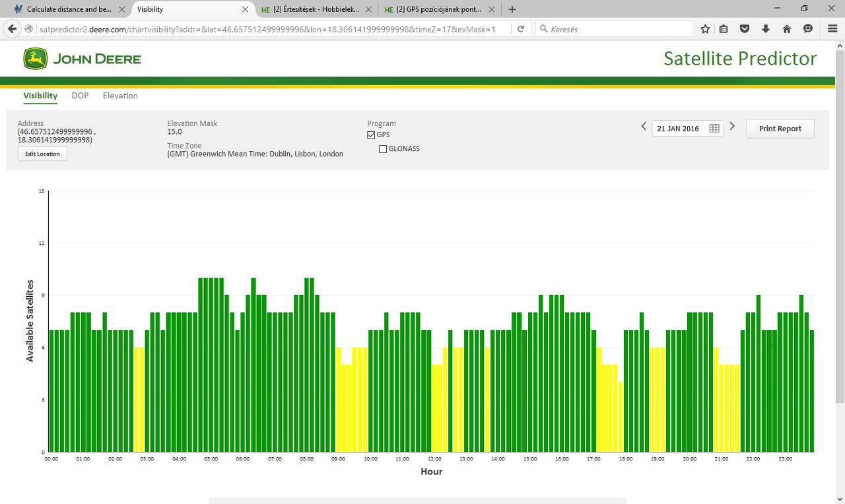Close the Calculate distance and bearing tab

121,9
